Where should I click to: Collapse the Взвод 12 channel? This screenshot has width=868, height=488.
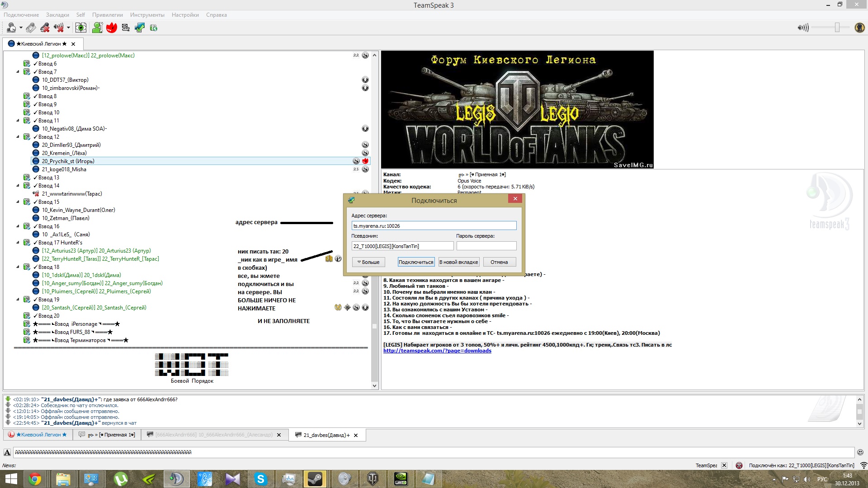coord(18,137)
